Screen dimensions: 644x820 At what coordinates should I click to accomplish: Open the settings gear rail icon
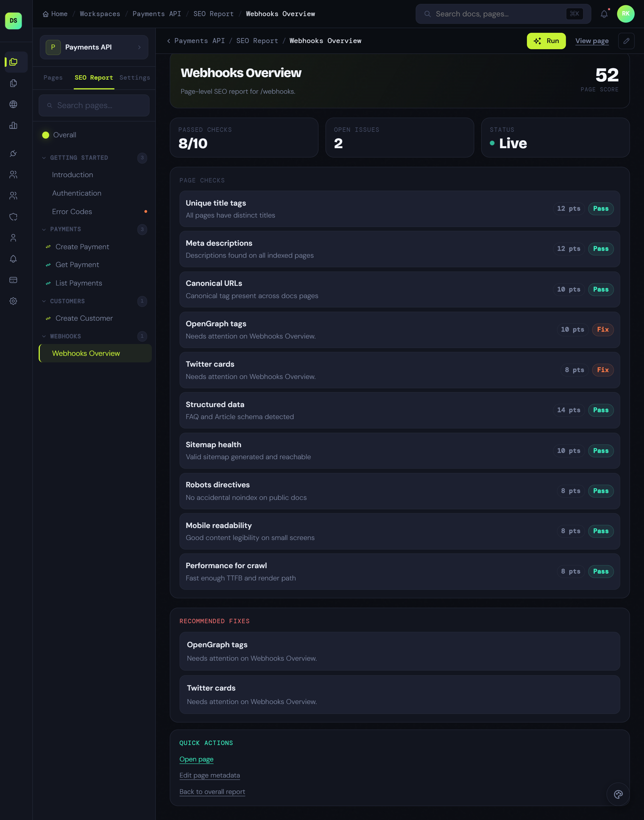pos(13,301)
